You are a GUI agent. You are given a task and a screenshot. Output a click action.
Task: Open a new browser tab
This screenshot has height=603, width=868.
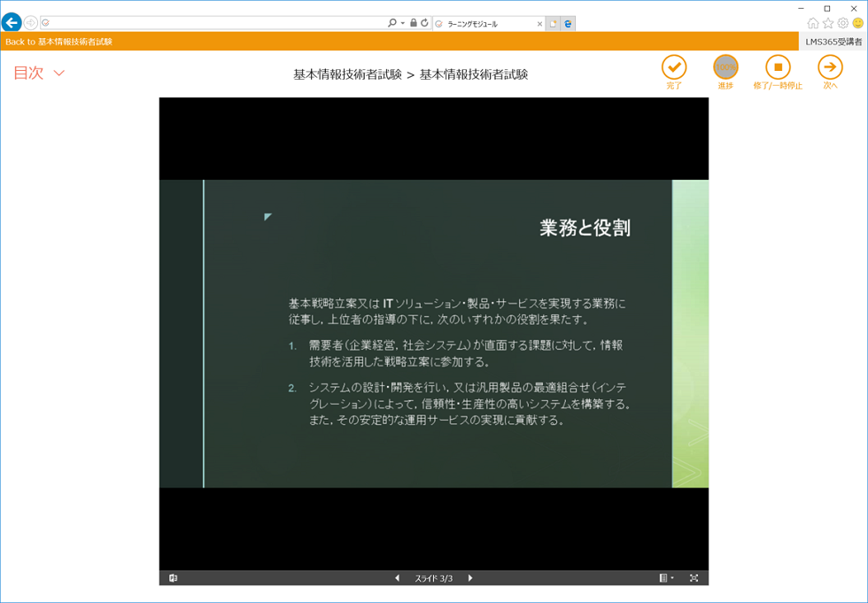(x=553, y=24)
